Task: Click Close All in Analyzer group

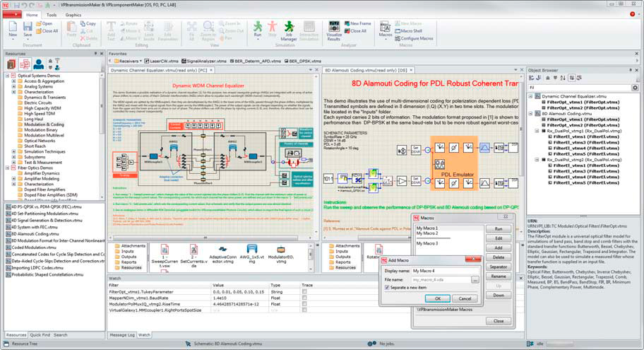Action: (x=355, y=31)
